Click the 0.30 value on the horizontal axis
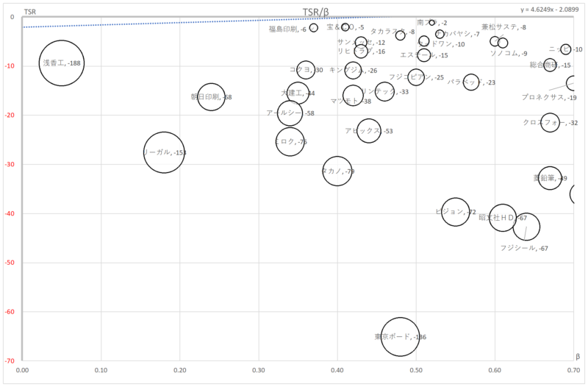588x387 pixels. pos(259,370)
